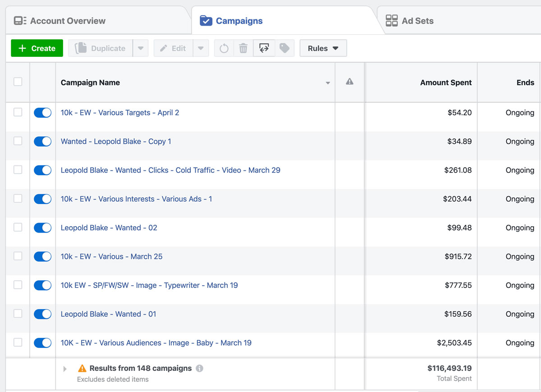Click the $203.44 amount spent cell
The height and width of the screenshot is (392, 541).
click(x=457, y=199)
